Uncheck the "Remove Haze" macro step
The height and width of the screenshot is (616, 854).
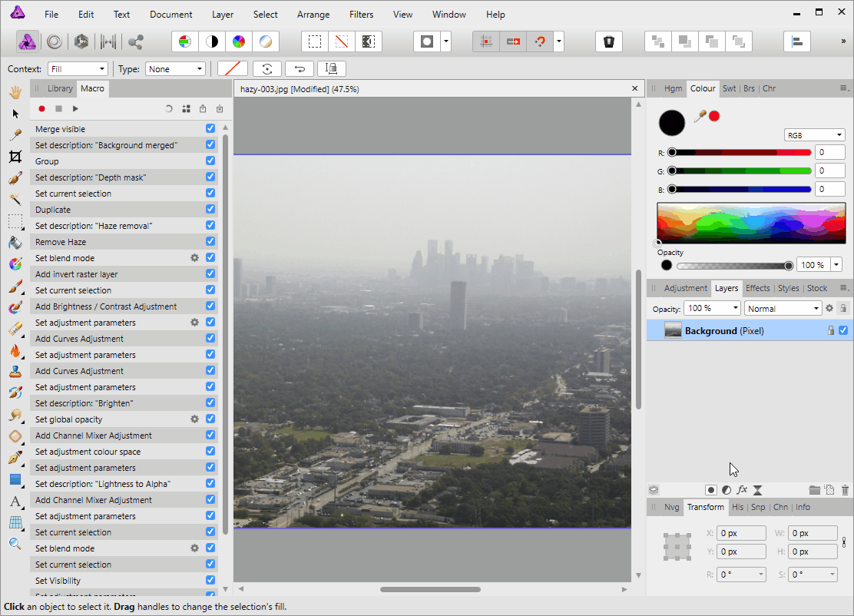(210, 242)
